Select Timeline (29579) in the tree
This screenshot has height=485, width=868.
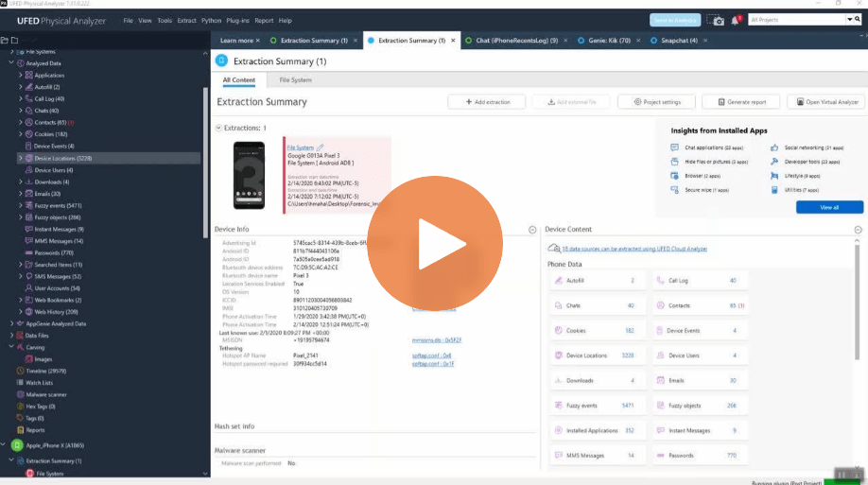pyautogui.click(x=45, y=371)
